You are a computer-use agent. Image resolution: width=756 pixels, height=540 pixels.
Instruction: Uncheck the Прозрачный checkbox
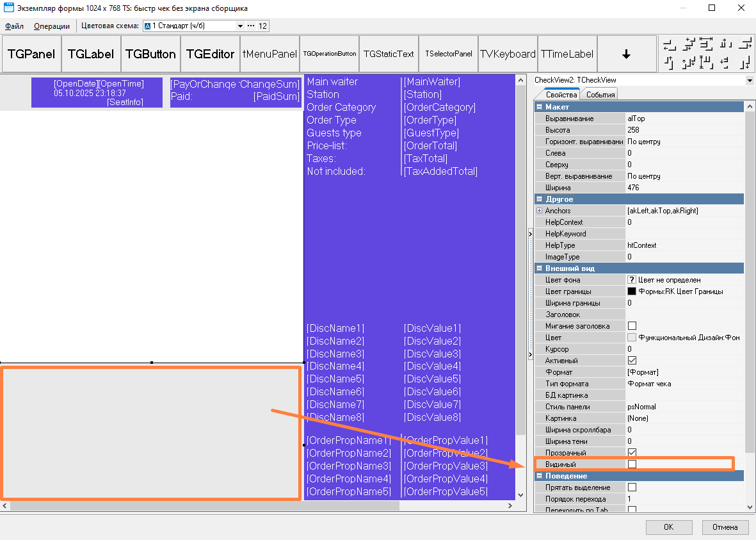pyautogui.click(x=632, y=452)
